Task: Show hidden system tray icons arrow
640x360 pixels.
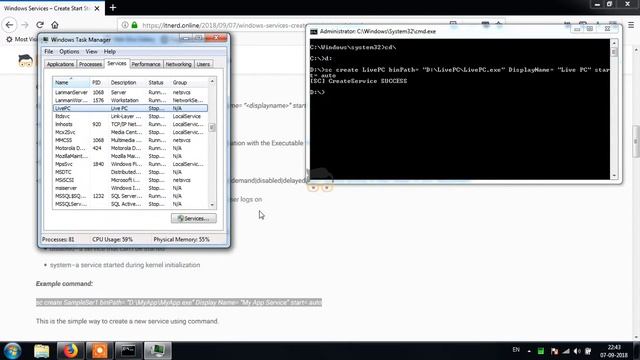Action: pos(529,351)
